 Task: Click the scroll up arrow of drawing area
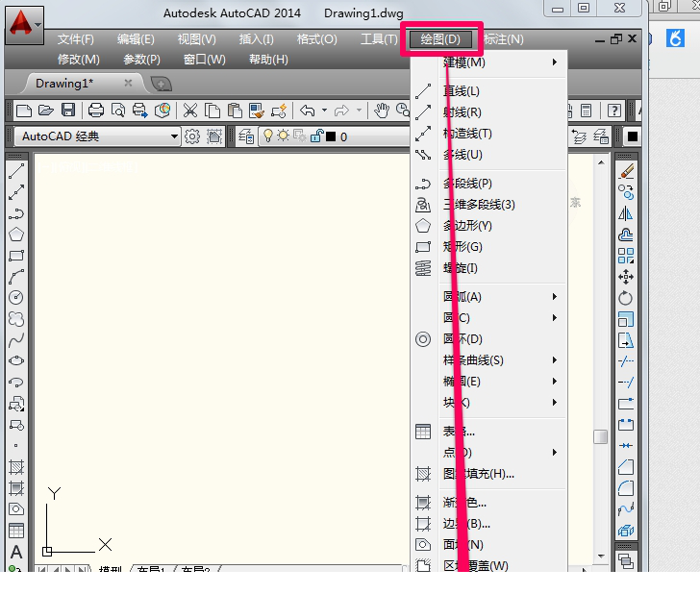coord(601,162)
